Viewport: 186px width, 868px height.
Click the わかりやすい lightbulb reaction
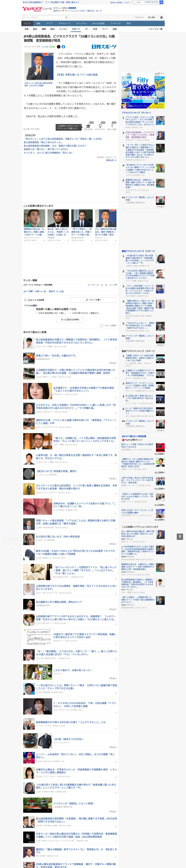coord(100,126)
